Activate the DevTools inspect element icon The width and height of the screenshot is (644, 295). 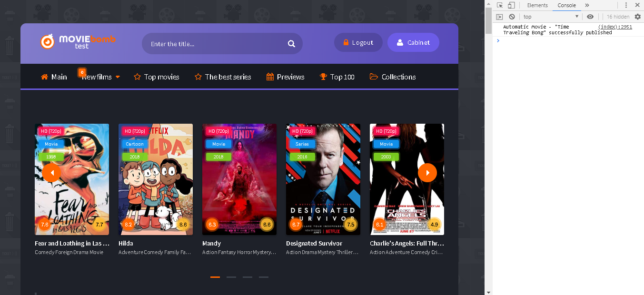point(500,5)
